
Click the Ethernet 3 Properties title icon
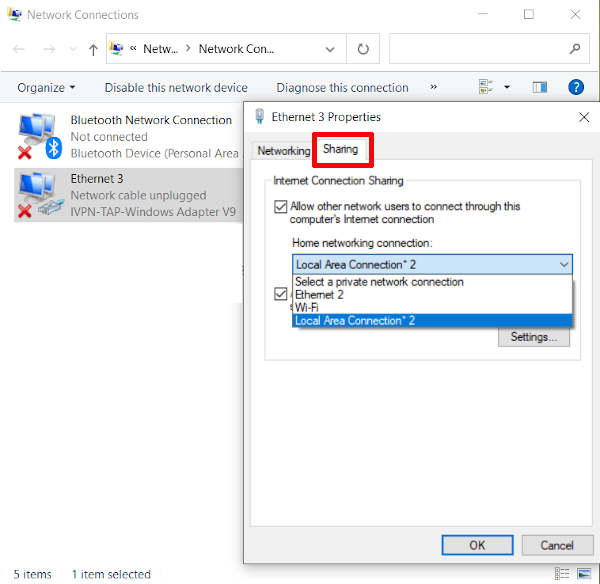tap(259, 116)
